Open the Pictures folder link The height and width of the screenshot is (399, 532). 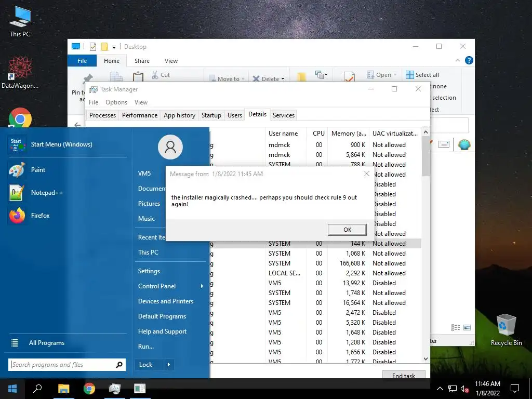coord(149,204)
